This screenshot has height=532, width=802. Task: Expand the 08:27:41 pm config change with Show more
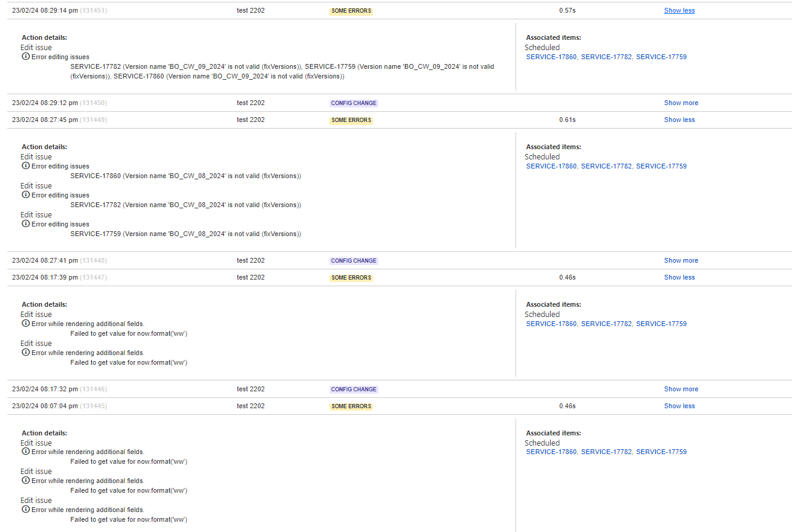(681, 261)
